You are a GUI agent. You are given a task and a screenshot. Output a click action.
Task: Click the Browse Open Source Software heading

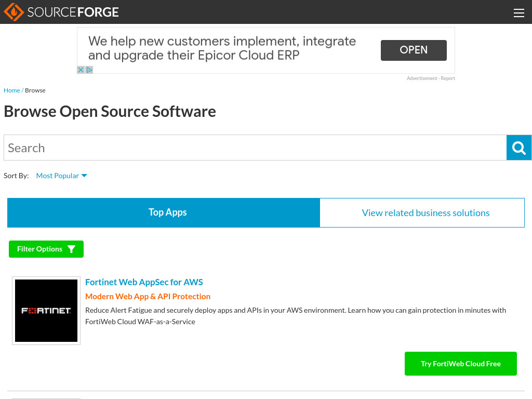pos(110,111)
